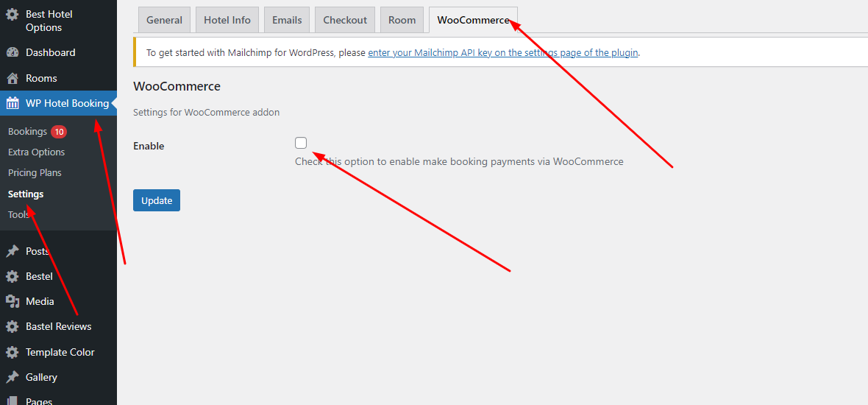The width and height of the screenshot is (868, 405).
Task: Open the Bestel menu label
Action: click(x=39, y=276)
